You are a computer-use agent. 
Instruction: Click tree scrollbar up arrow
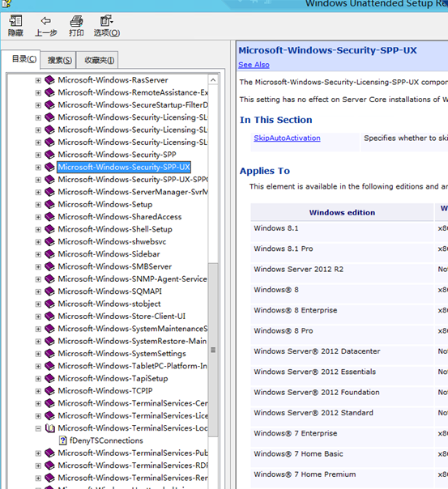point(213,80)
